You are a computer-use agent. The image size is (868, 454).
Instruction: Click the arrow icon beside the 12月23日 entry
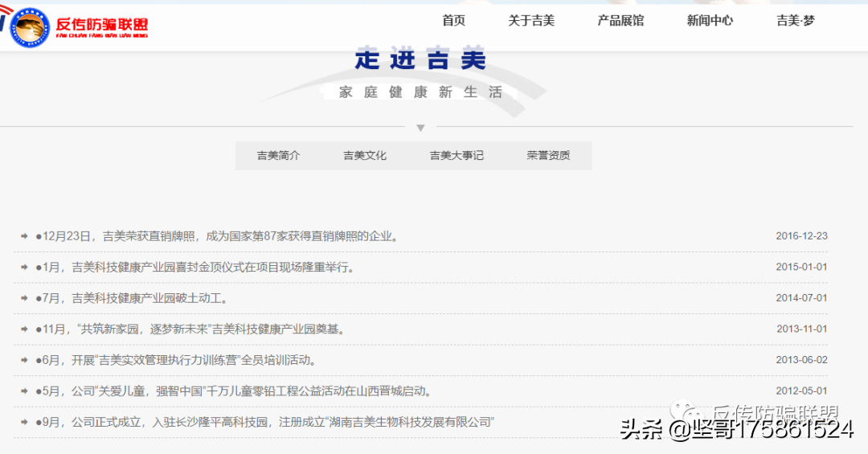[24, 236]
